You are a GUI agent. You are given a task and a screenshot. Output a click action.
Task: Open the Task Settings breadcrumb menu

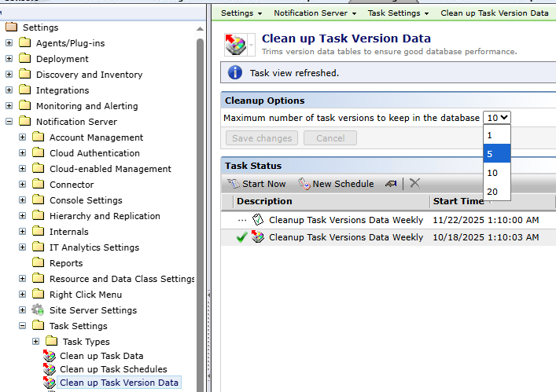(x=399, y=13)
